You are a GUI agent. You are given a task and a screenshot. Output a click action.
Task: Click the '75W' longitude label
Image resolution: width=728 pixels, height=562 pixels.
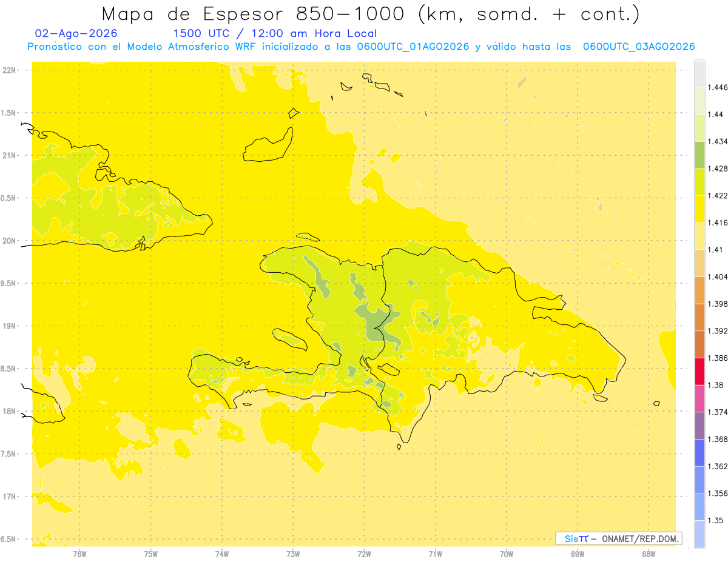tap(150, 554)
